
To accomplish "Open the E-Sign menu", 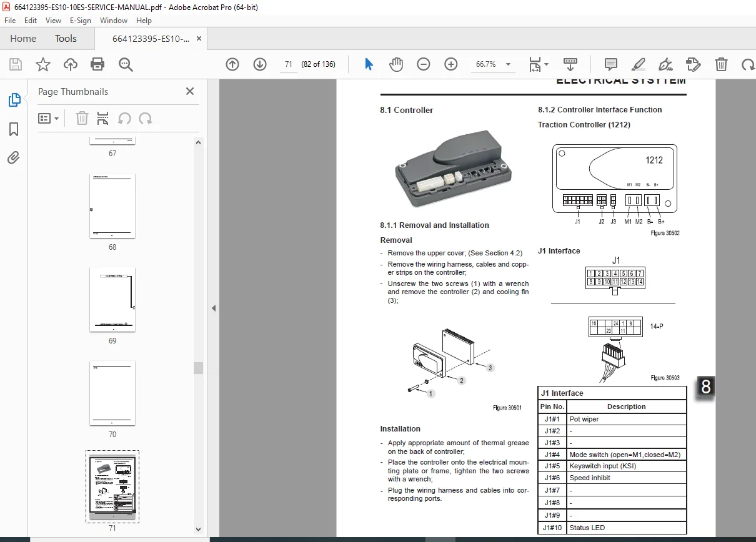I will pyautogui.click(x=81, y=20).
